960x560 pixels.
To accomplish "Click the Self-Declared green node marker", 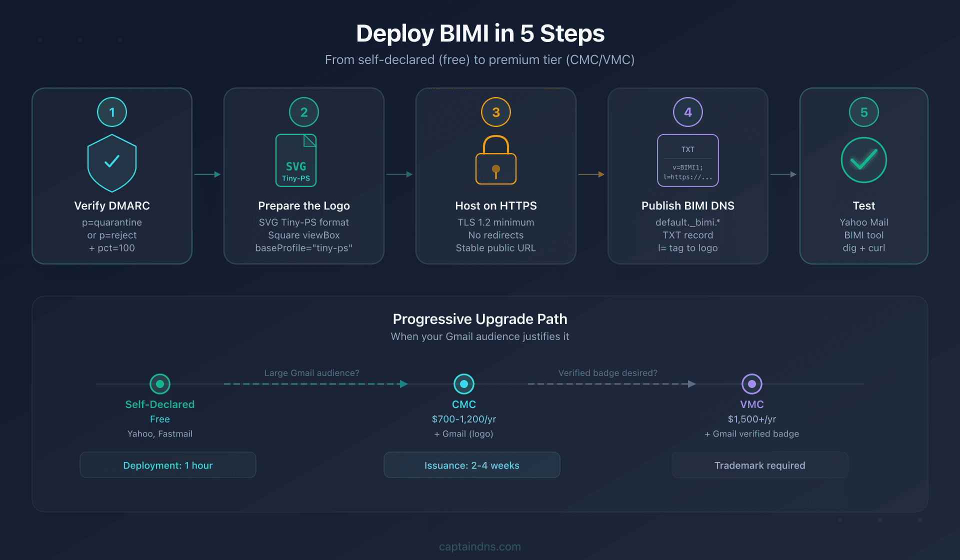I will (x=160, y=384).
